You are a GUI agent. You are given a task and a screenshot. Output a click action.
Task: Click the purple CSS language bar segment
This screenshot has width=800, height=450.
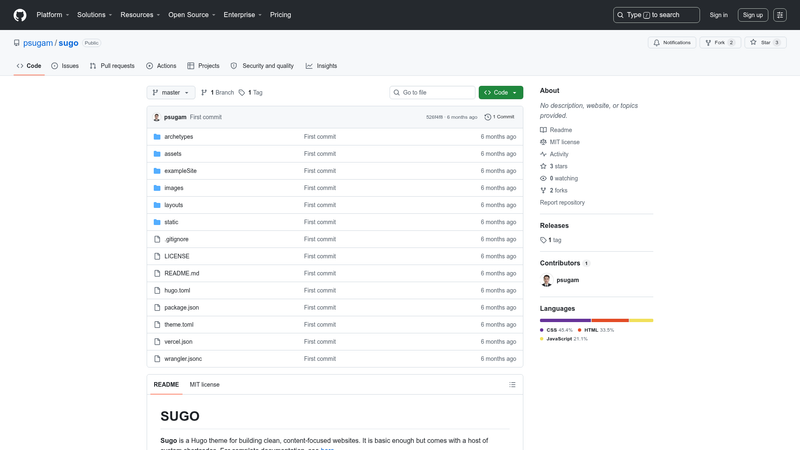tap(565, 320)
